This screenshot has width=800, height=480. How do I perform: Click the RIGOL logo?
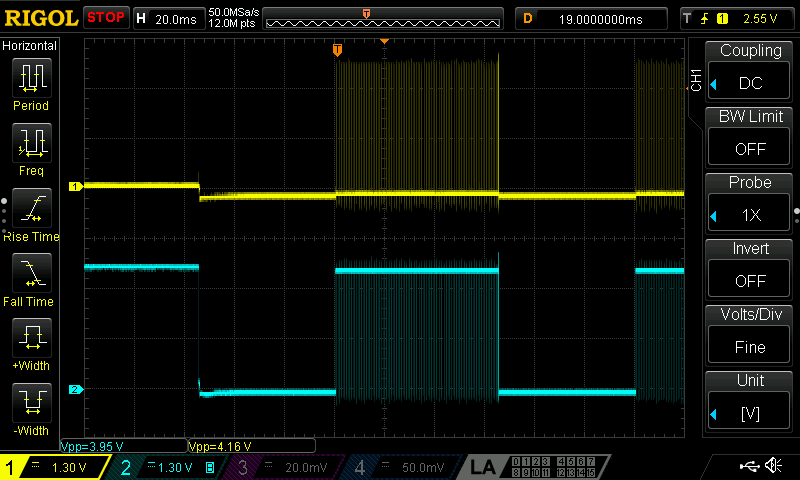coord(41,18)
